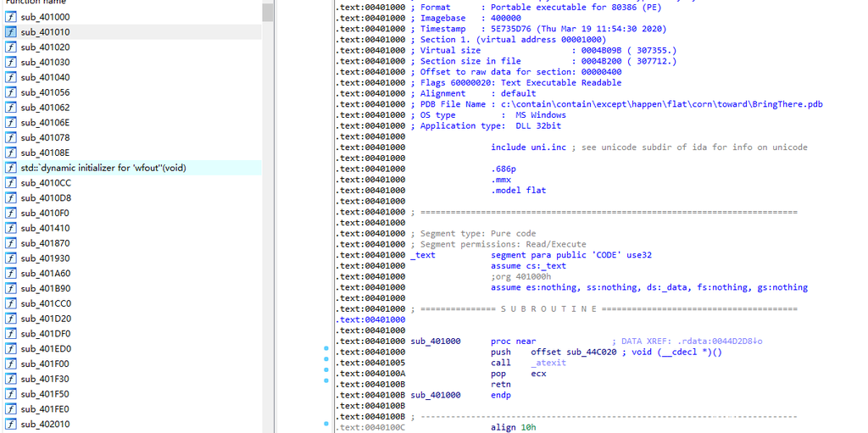This screenshot has width=868, height=433.
Task: Select sub_401D20 from the function list
Action: coord(45,319)
